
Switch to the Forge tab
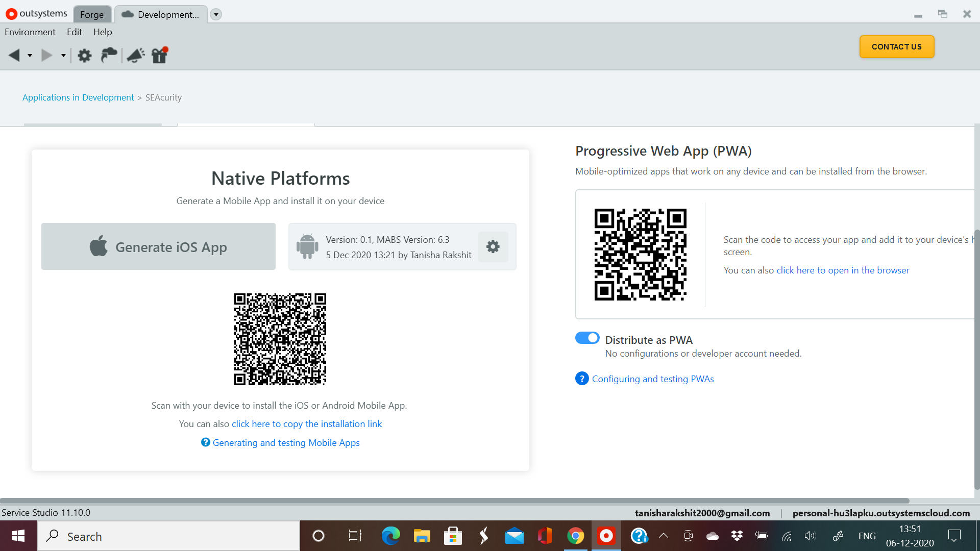[92, 14]
